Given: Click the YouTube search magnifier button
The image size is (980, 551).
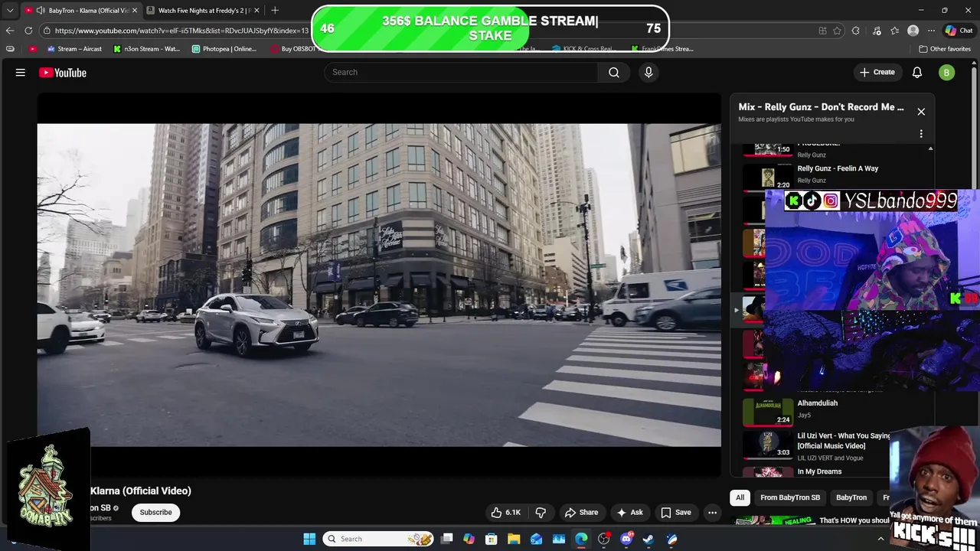Looking at the screenshot, I should click(614, 72).
